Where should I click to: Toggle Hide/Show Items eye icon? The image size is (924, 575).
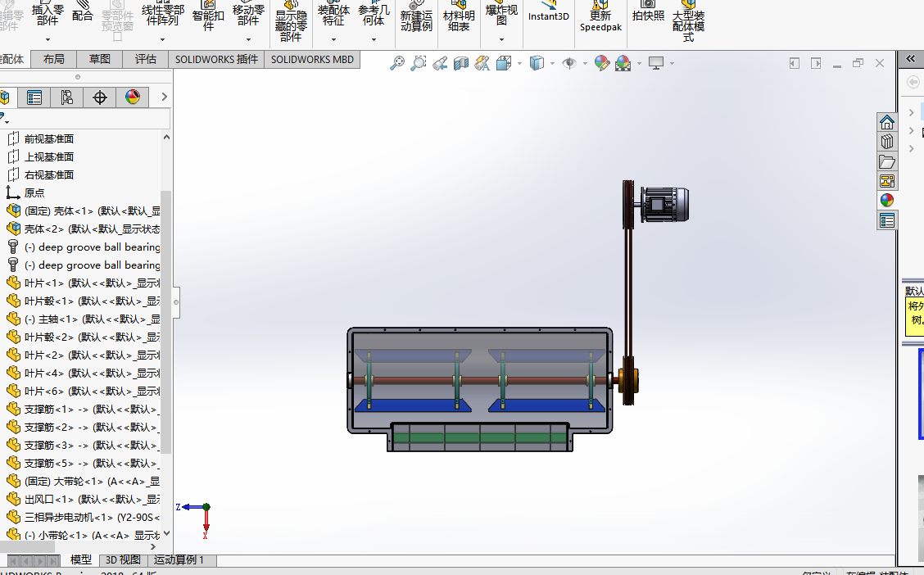(x=569, y=63)
